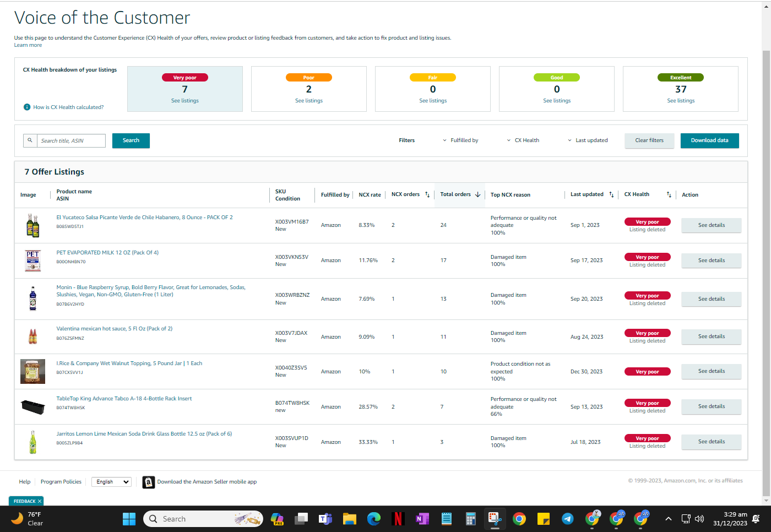Image resolution: width=771 pixels, height=532 pixels.
Task: Click the El Yucateco salsa bottles thumbnail
Action: coord(33,226)
